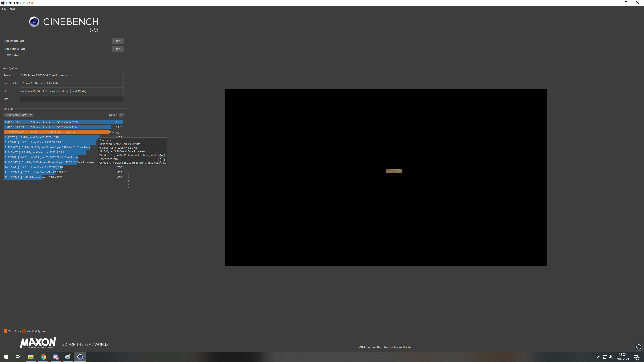Open the CPU (Single Core) ranking dropdown

coord(18,115)
